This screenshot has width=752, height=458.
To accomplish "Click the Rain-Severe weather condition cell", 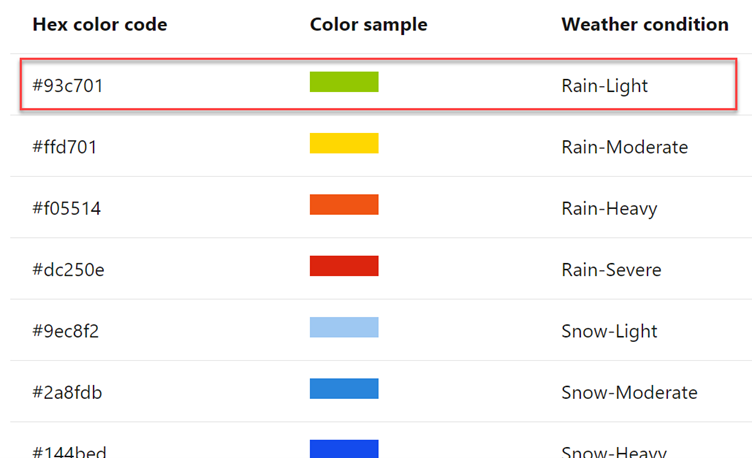I will pyautogui.click(x=611, y=270).
